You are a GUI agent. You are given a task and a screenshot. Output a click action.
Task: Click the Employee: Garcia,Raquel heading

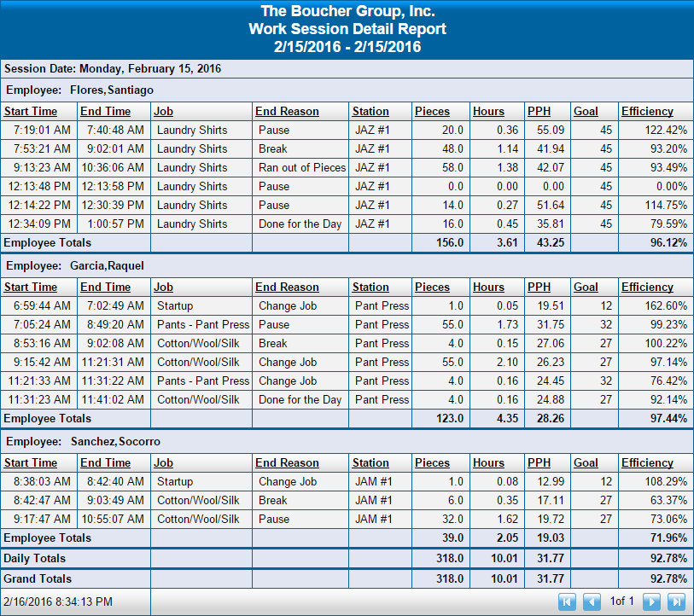click(75, 266)
